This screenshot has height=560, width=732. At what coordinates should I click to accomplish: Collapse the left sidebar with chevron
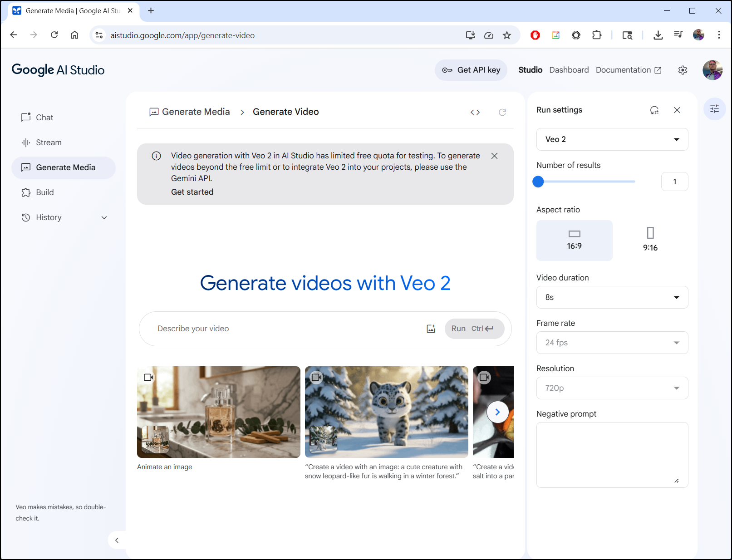(117, 540)
